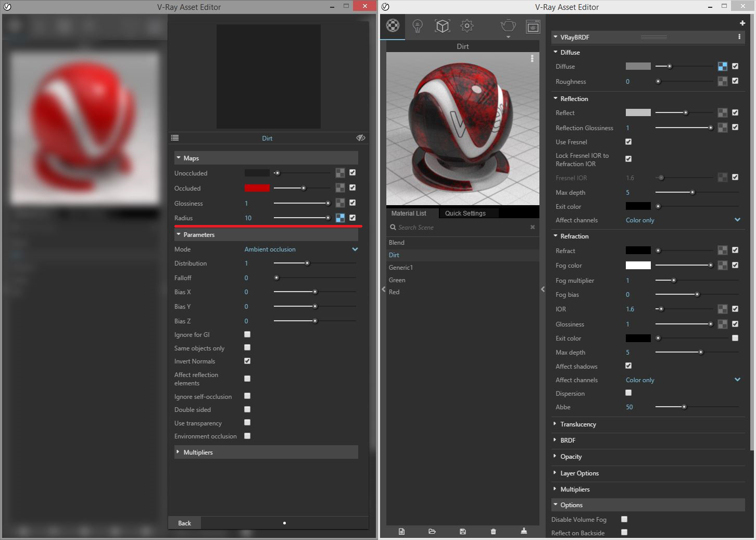Open the Radius texture map slot
Screen dimensions: 756x540
coord(340,218)
